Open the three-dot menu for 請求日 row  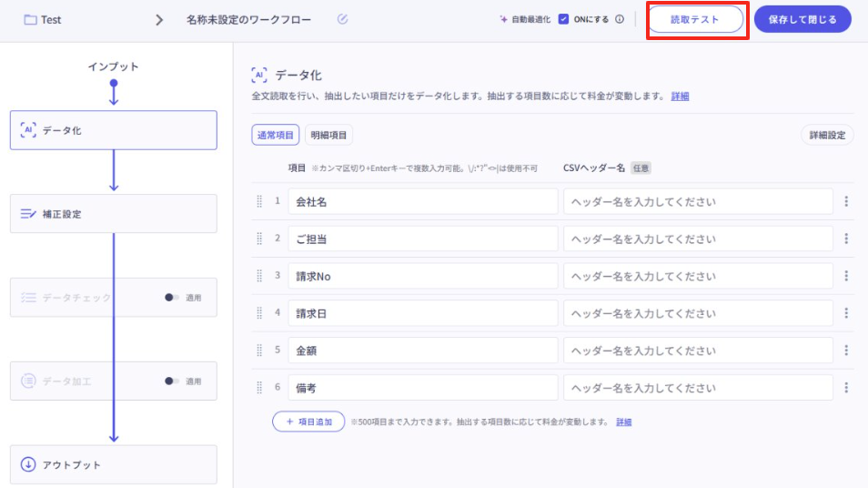pos(846,313)
